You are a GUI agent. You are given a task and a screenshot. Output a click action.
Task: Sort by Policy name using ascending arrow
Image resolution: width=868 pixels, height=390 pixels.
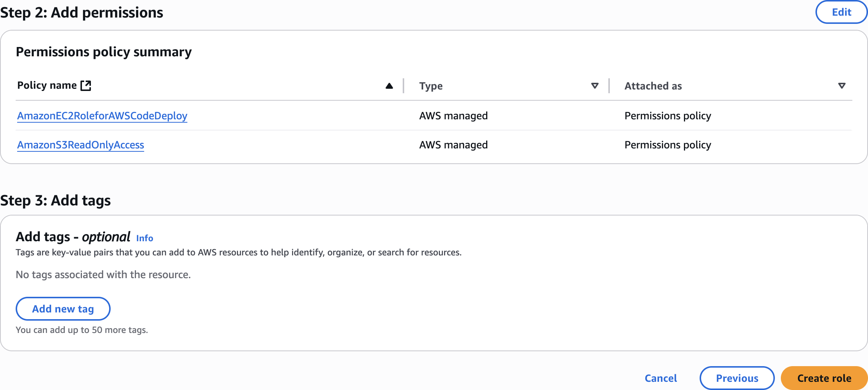pyautogui.click(x=389, y=86)
